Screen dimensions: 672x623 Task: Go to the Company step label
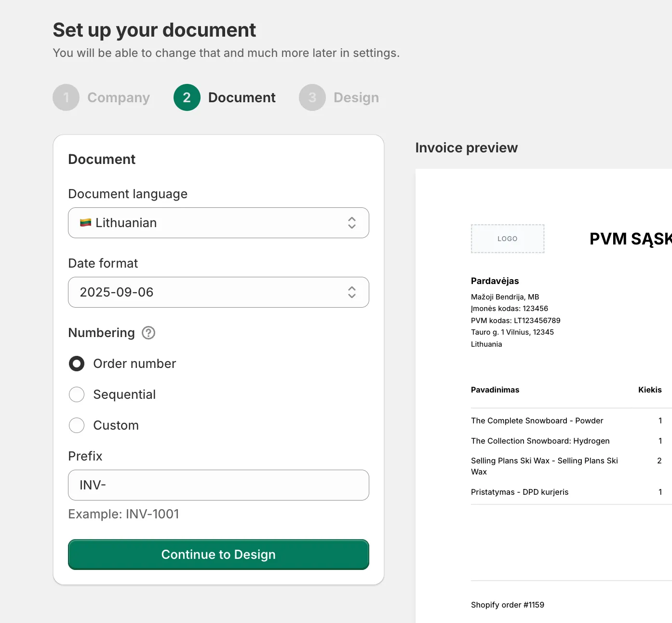[119, 97]
